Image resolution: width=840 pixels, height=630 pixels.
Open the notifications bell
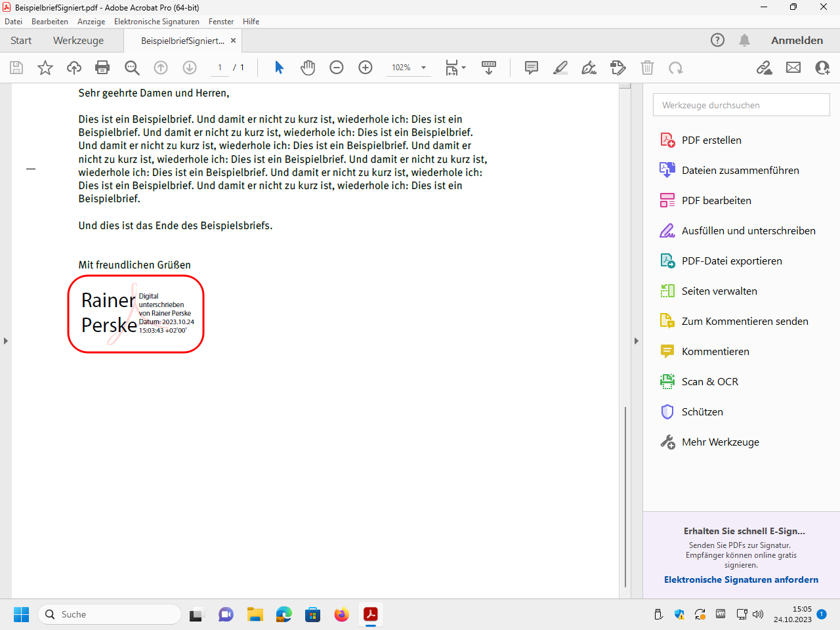[744, 40]
